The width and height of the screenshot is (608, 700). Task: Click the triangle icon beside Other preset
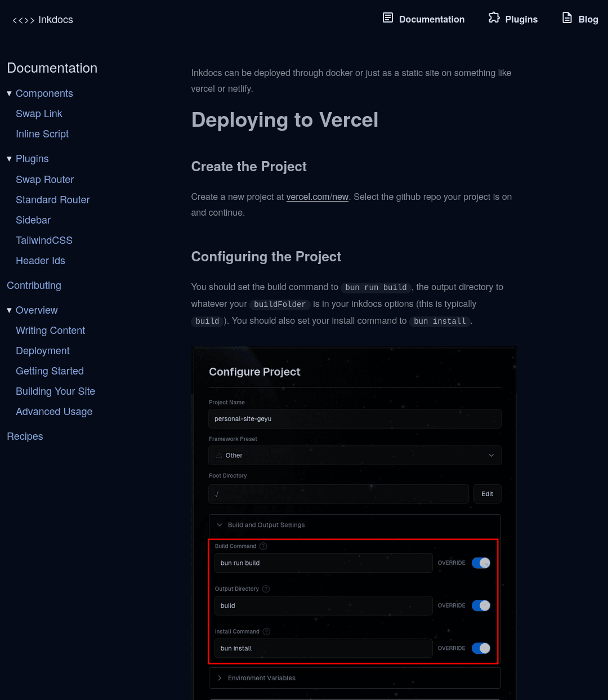point(219,455)
